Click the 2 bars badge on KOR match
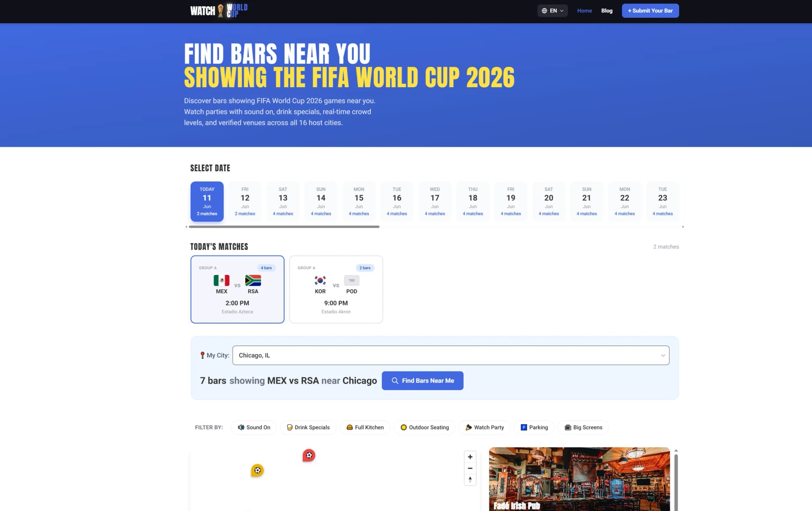 coord(365,268)
